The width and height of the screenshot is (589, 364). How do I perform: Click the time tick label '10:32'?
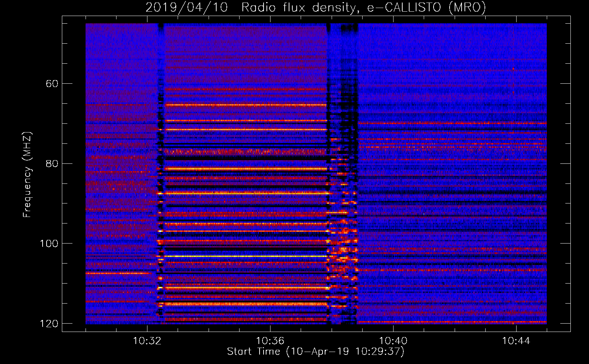click(x=147, y=341)
